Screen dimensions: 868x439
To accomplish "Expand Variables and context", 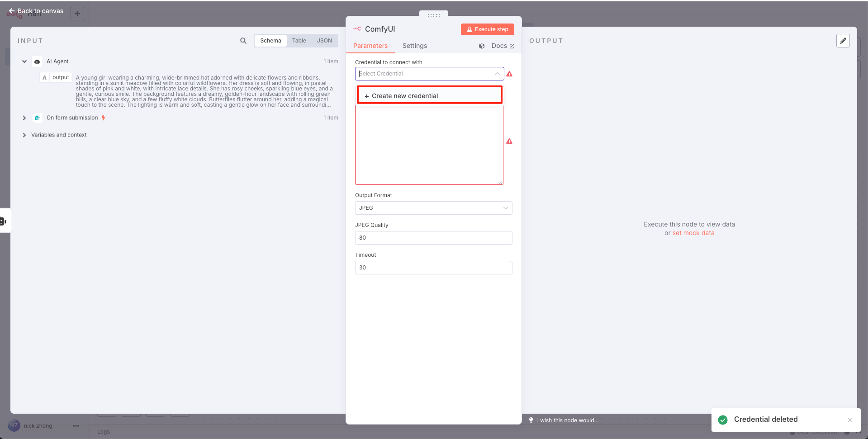I will [x=24, y=135].
